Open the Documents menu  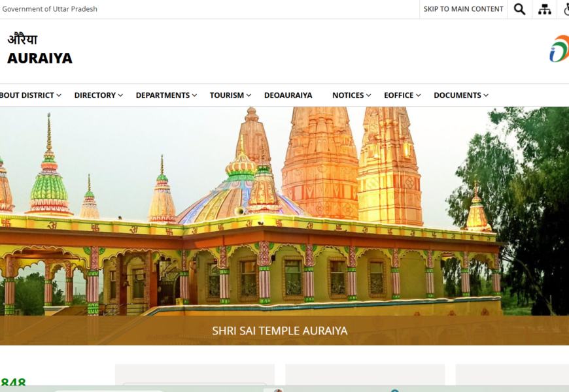(x=457, y=95)
